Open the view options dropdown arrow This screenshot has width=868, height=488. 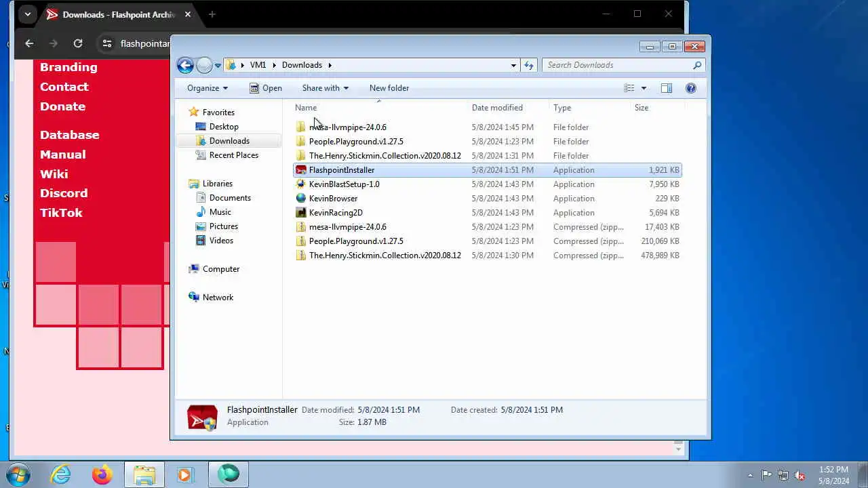(x=644, y=88)
